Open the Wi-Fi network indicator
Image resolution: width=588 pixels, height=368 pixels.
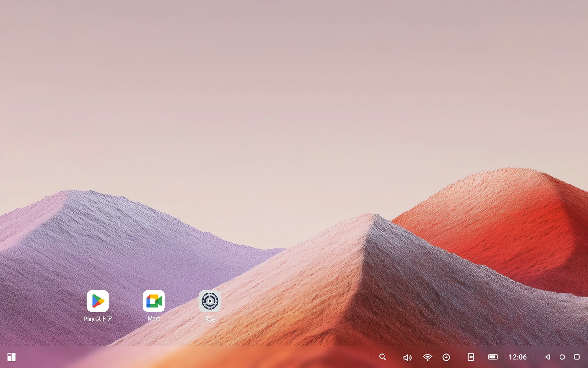coord(428,357)
